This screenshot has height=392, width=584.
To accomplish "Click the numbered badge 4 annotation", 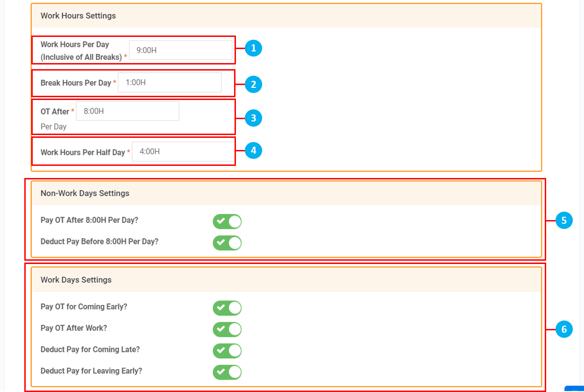I will pos(253,150).
